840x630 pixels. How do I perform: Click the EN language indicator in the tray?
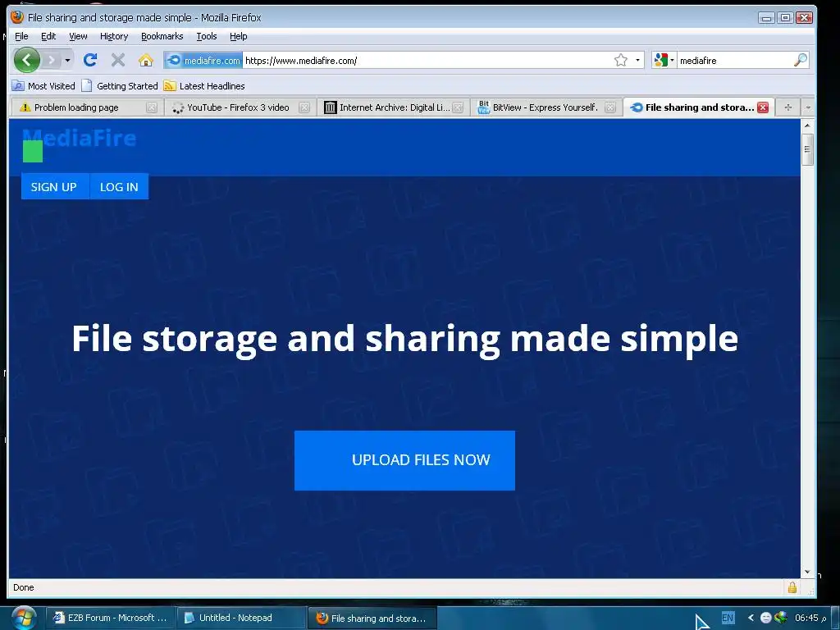pyautogui.click(x=728, y=618)
